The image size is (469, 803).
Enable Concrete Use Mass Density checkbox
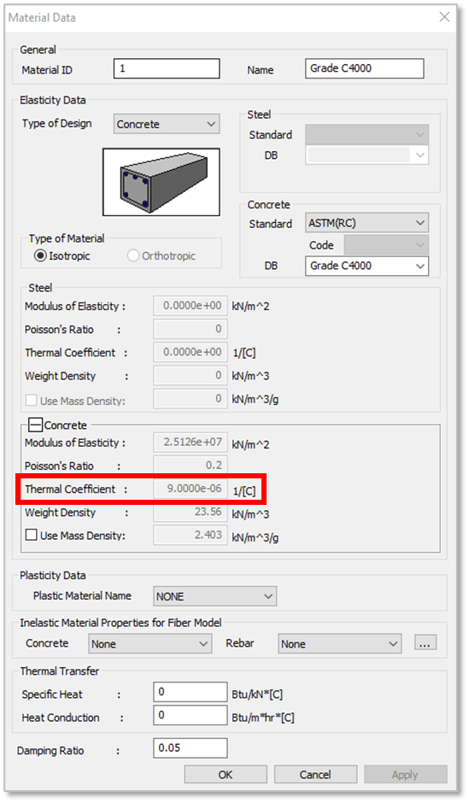tap(31, 535)
